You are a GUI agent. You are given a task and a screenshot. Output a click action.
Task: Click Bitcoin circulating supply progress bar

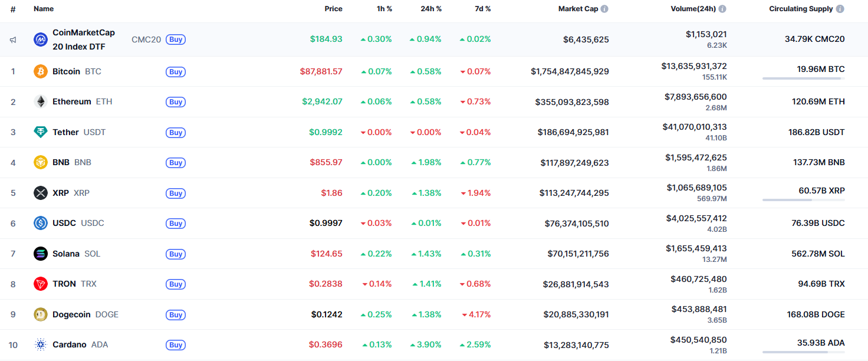click(x=803, y=78)
